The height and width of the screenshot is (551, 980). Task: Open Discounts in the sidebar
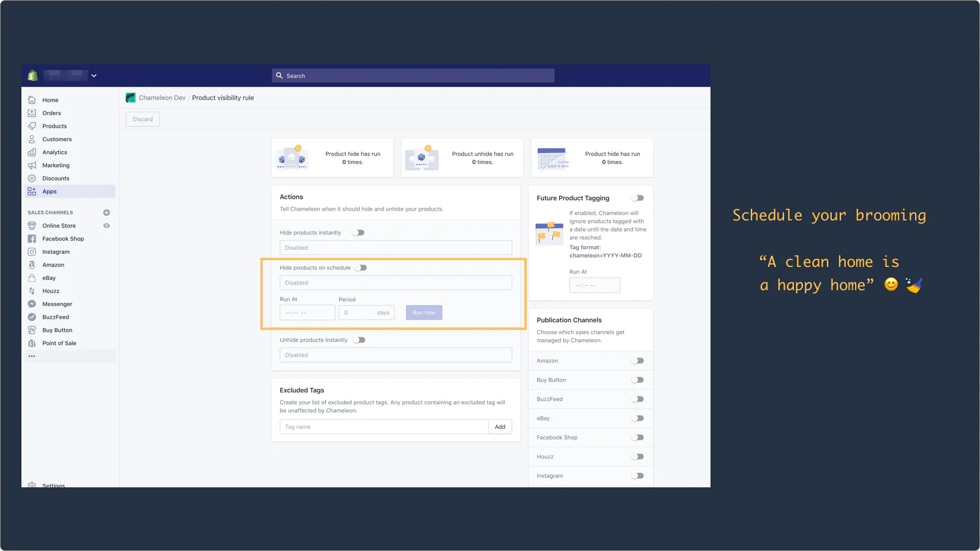tap(56, 179)
